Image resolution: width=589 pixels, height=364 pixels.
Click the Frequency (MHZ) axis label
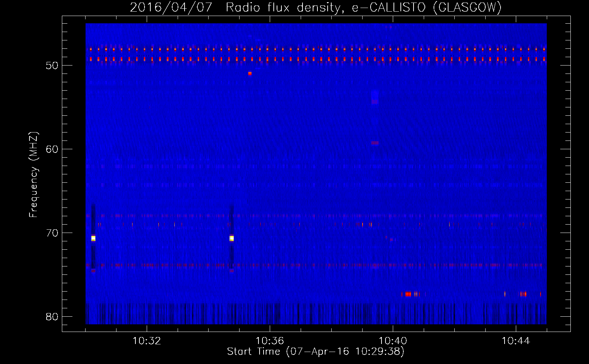33,175
